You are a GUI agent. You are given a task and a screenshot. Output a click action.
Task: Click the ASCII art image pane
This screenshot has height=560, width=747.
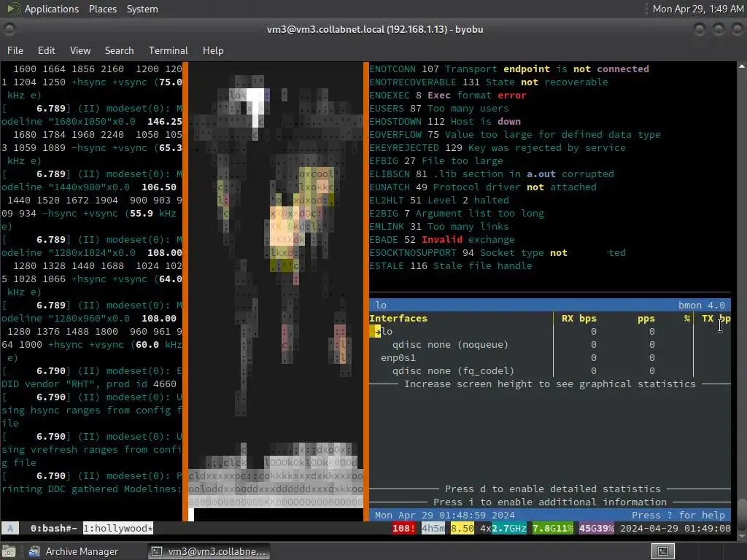click(x=275, y=292)
